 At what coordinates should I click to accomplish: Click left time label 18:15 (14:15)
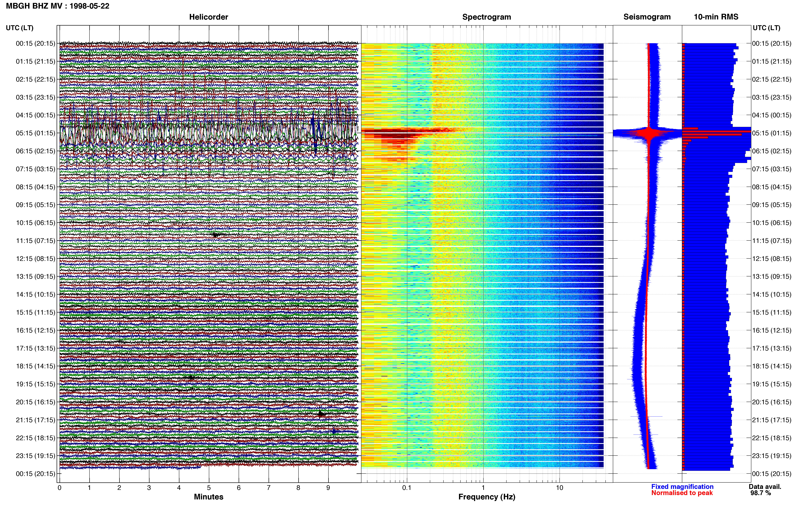[x=36, y=366]
